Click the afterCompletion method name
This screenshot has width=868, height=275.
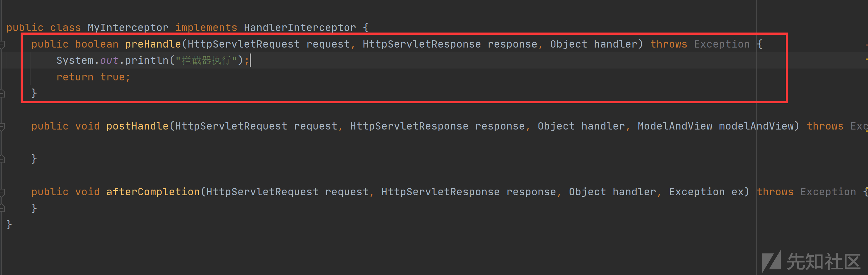[153, 192]
